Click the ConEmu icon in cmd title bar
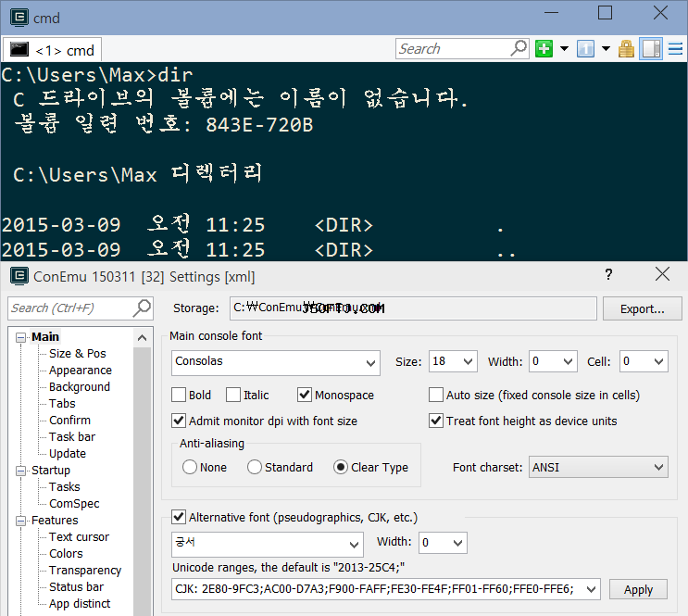This screenshot has width=688, height=616. coord(19,18)
